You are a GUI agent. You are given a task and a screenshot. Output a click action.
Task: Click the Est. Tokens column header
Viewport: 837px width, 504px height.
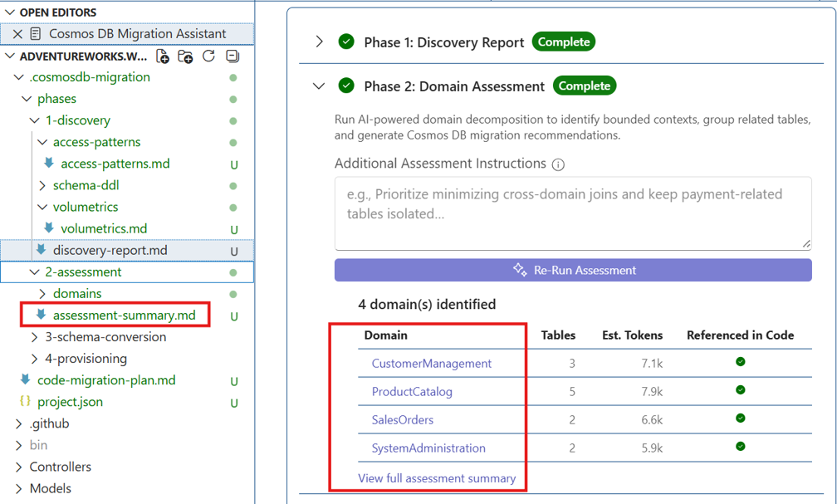click(x=632, y=335)
